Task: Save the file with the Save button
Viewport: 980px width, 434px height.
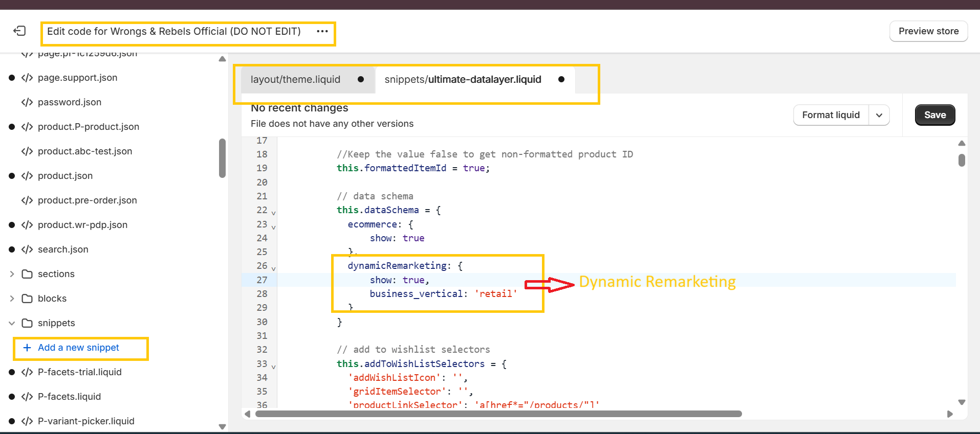Action: [935, 115]
